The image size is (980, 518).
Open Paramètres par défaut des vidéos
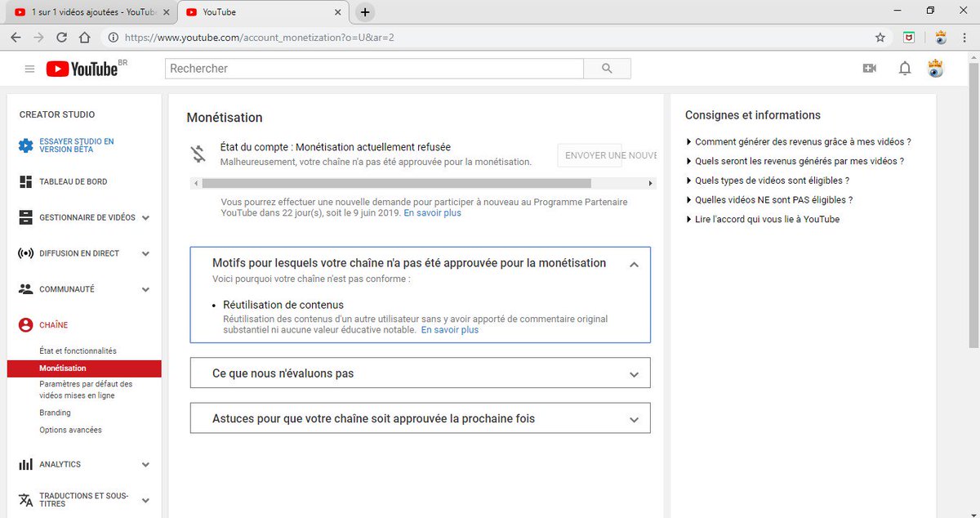(86, 390)
